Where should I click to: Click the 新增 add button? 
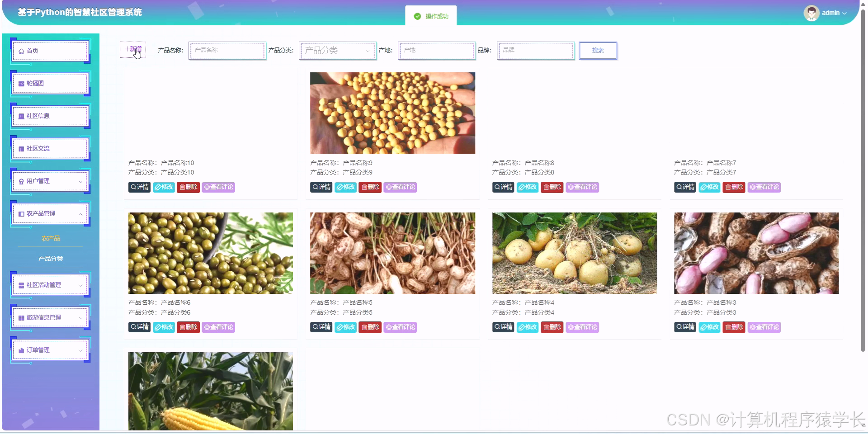coord(133,49)
